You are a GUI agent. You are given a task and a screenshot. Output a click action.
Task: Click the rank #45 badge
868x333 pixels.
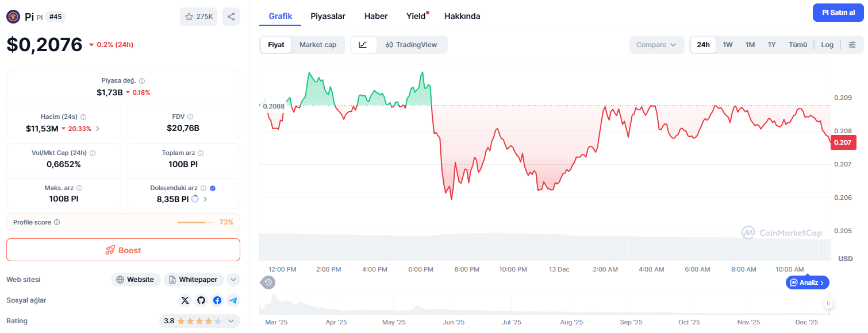coord(55,17)
